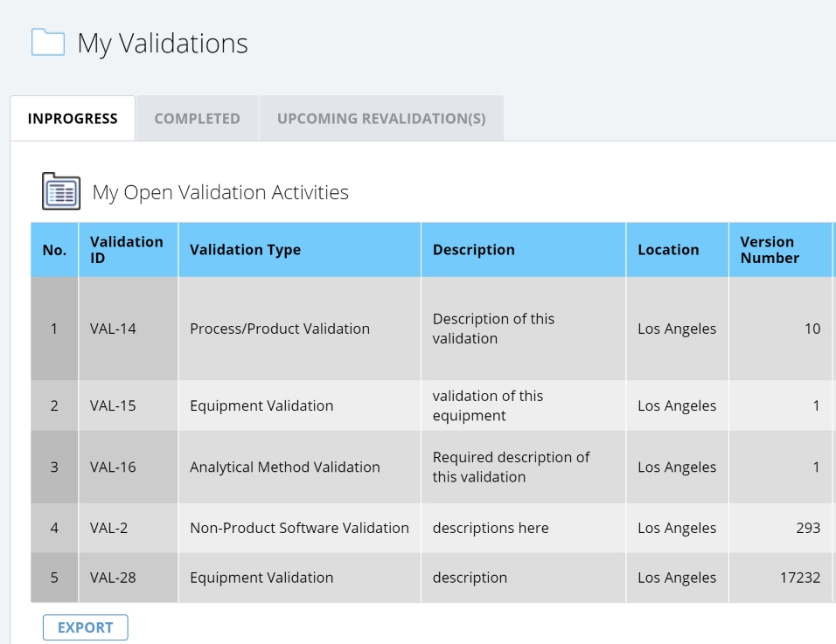Open validation VAL-15
Screen dimensions: 836x644
[x=113, y=406]
